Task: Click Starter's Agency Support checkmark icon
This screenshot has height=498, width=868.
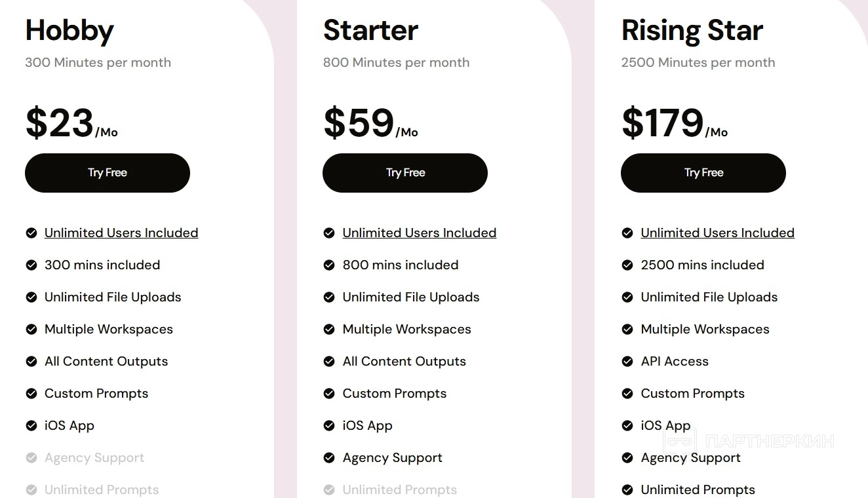Action: 329,457
